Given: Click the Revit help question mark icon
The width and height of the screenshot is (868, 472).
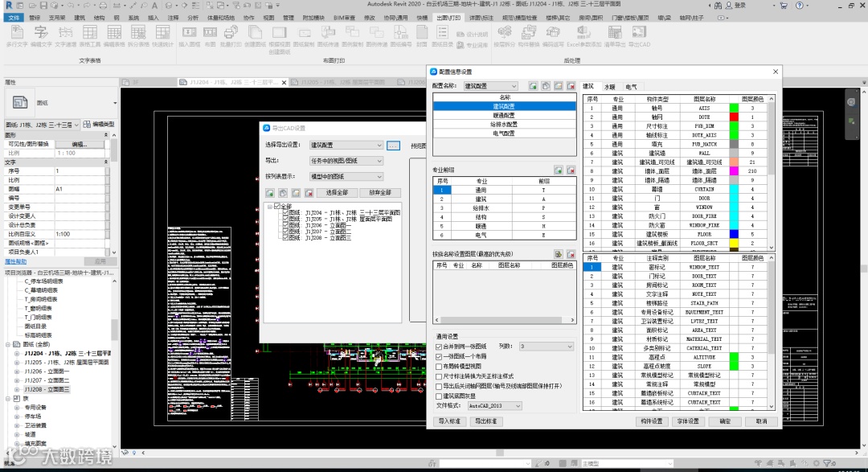Looking at the screenshot, I should (800, 6).
